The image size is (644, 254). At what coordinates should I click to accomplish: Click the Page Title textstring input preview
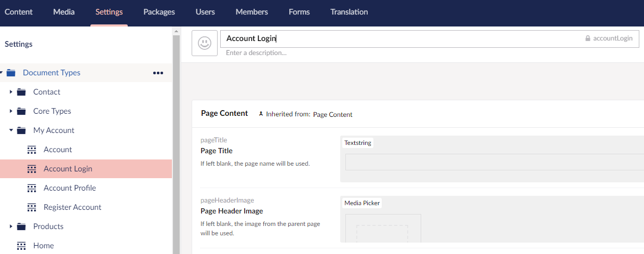pyautogui.click(x=494, y=162)
